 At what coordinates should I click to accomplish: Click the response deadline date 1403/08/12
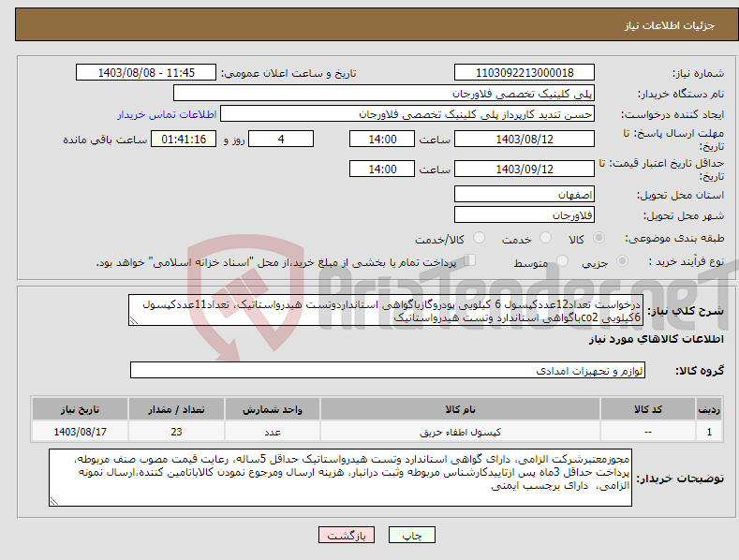pyautogui.click(x=525, y=139)
